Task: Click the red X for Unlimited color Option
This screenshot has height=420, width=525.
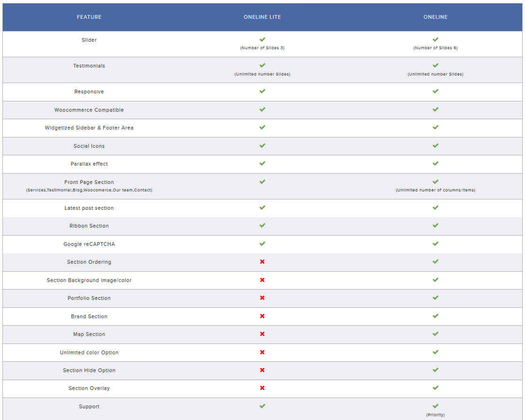Action: point(262,352)
